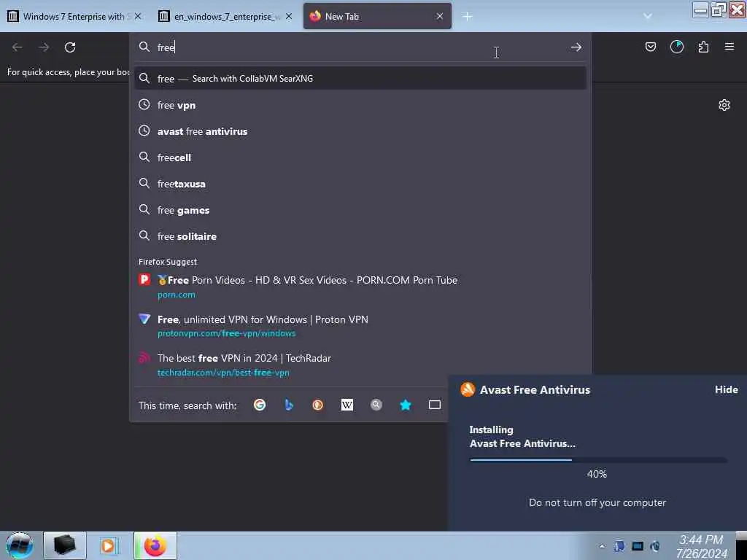Choose 'free — Search with CollabVM SearXNG'

click(360, 79)
